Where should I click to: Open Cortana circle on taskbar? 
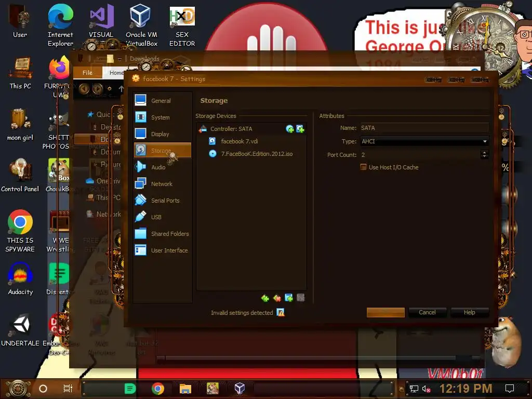pyautogui.click(x=43, y=389)
